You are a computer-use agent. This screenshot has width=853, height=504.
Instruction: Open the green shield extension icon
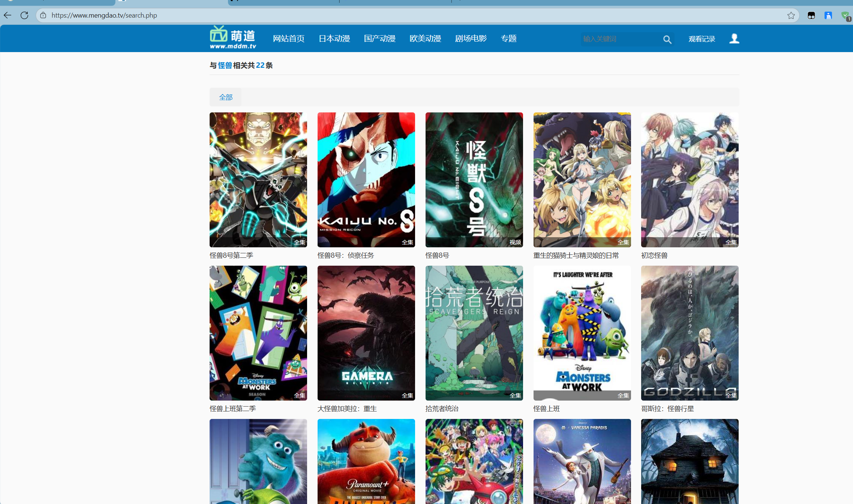[845, 15]
